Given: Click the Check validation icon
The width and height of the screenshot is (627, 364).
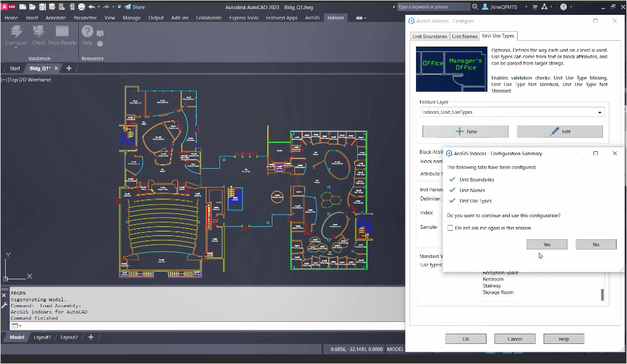Looking at the screenshot, I should coord(39,32).
